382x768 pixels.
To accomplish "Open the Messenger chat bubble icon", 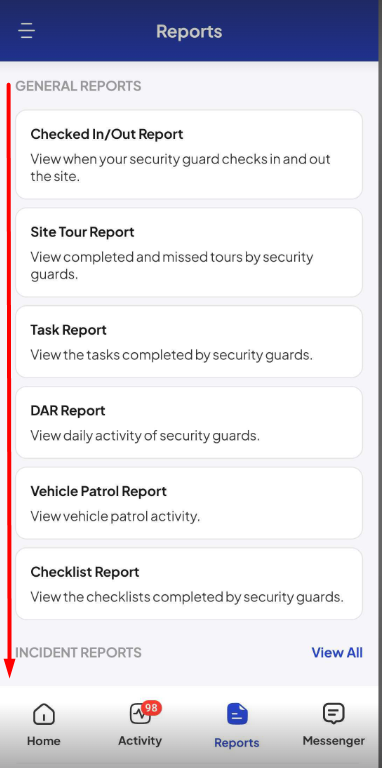I will tap(334, 714).
